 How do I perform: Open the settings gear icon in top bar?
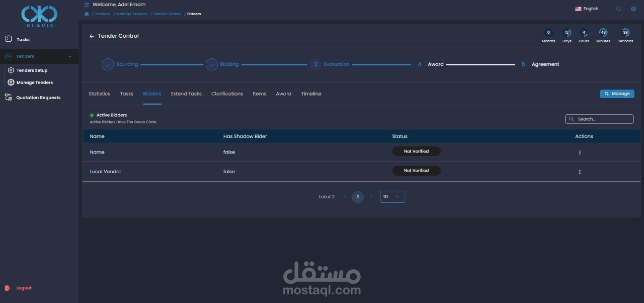[x=633, y=9]
